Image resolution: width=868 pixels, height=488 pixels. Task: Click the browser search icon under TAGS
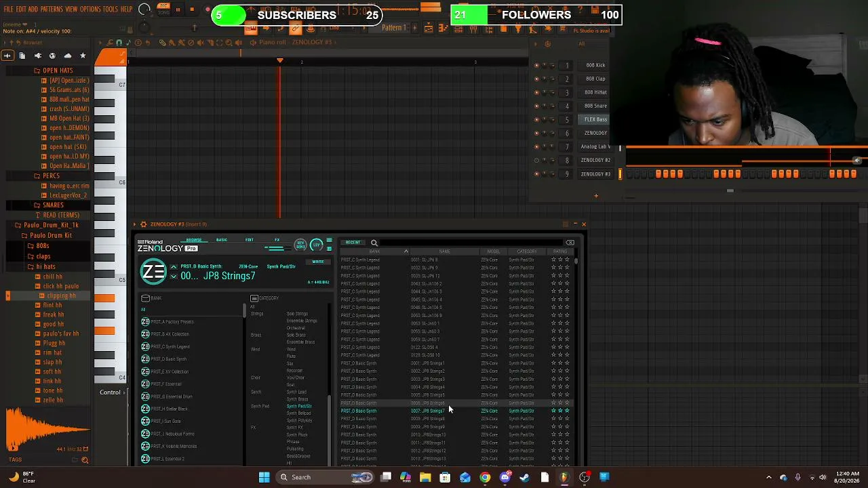click(x=85, y=460)
